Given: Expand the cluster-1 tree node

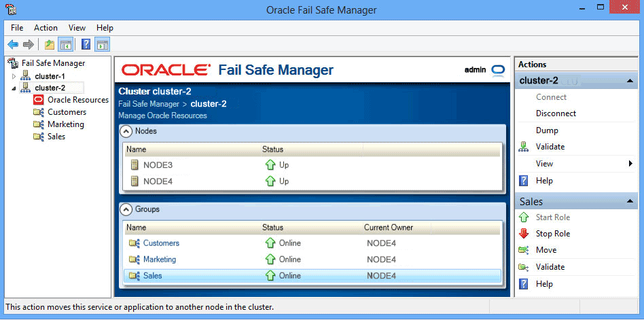Looking at the screenshot, I should (14, 76).
